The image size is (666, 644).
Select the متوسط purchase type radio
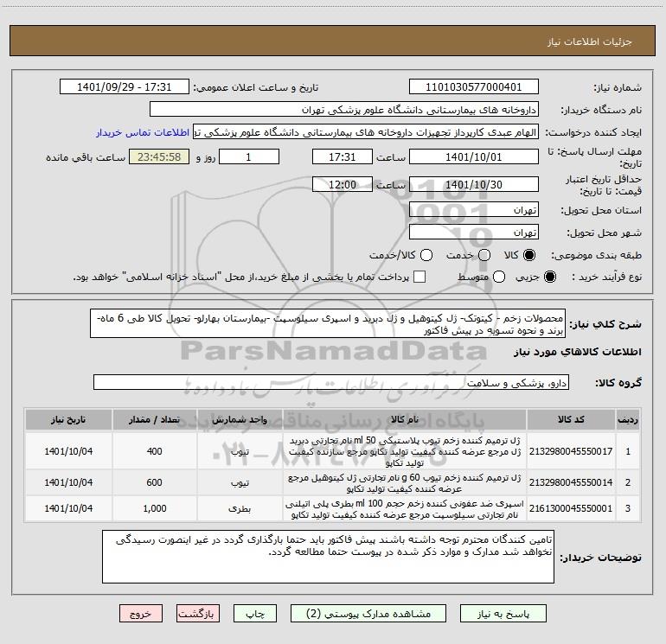[499, 277]
